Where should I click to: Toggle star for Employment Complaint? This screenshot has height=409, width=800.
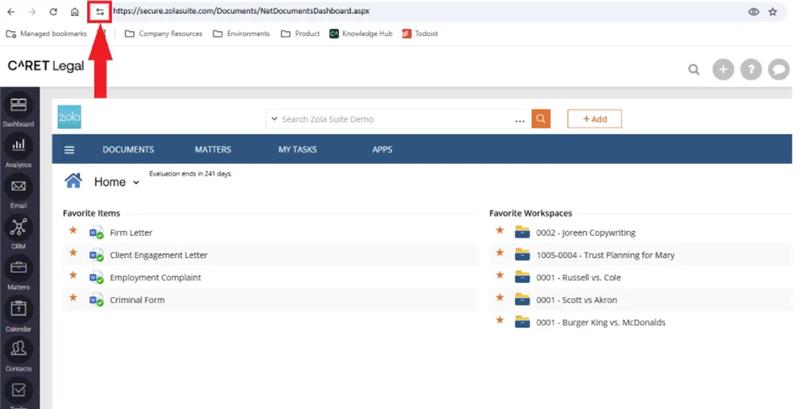coord(73,275)
